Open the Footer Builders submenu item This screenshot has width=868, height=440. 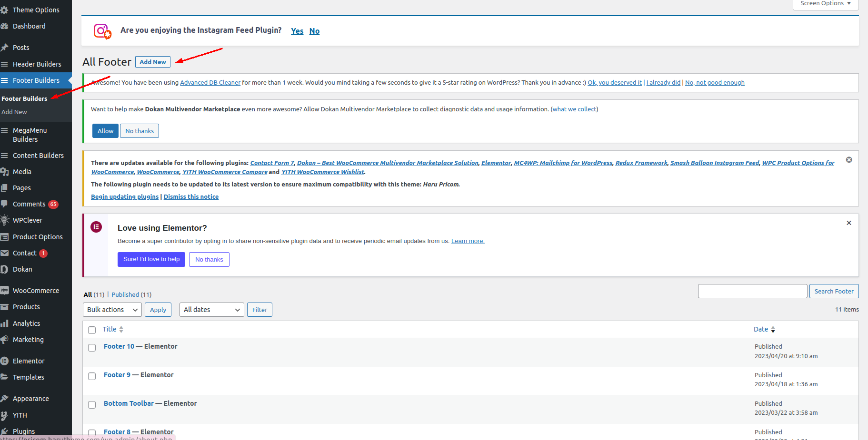[24, 98]
